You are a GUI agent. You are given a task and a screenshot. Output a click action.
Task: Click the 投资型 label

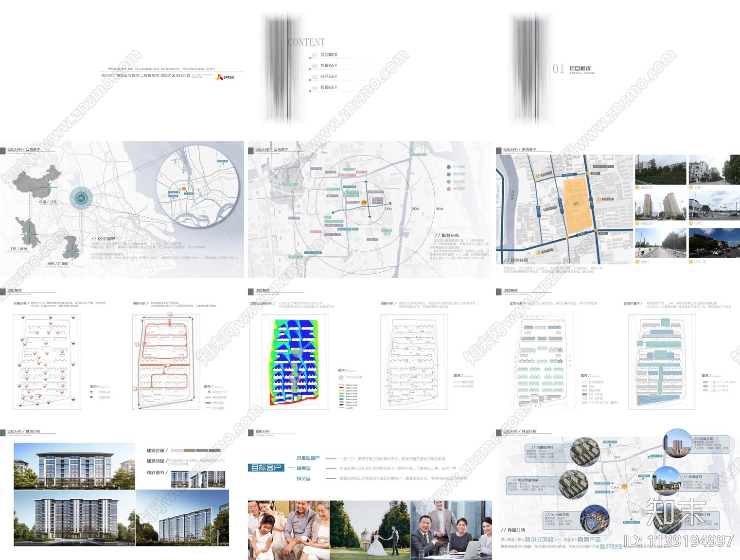click(x=304, y=478)
